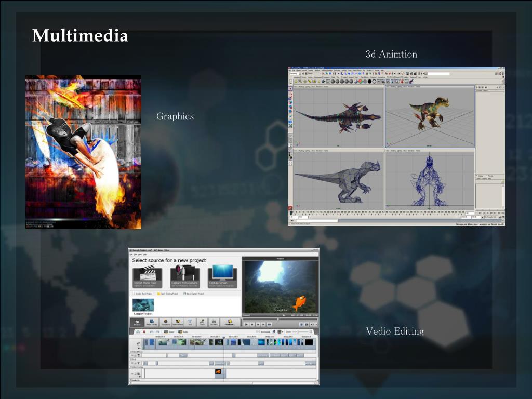This screenshot has width=532, height=399.
Task: Click Maya command line input field
Action: (x=316, y=220)
